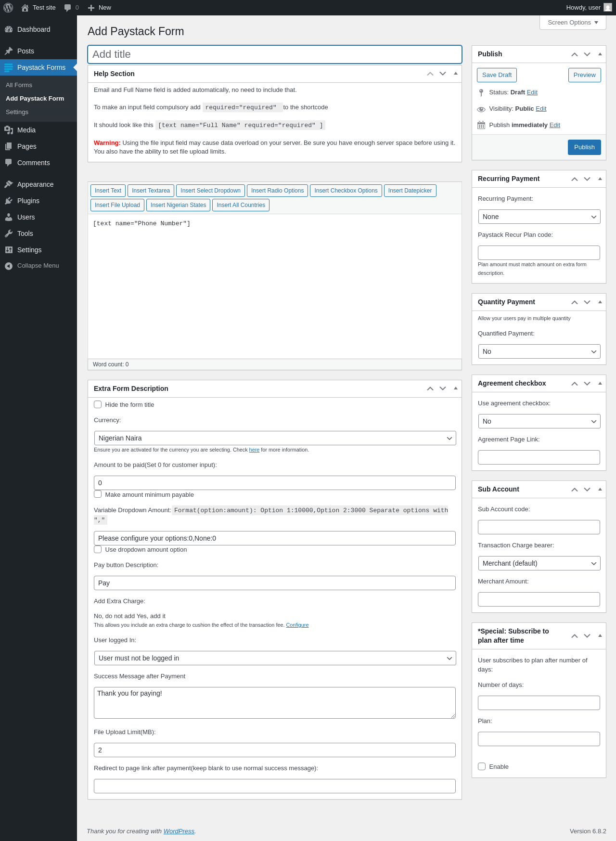This screenshot has width=616, height=841.
Task: Open Add Paystack Form submenu item
Action: tap(35, 99)
